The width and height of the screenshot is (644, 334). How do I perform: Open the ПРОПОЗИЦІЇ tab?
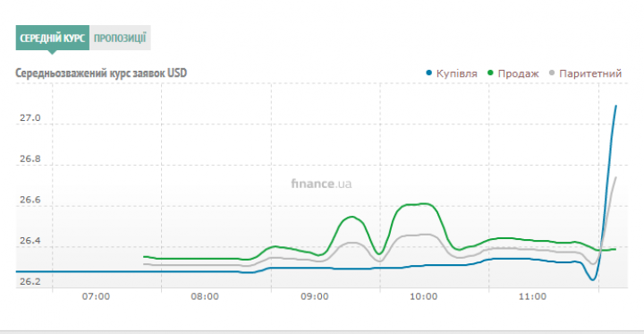click(120, 38)
